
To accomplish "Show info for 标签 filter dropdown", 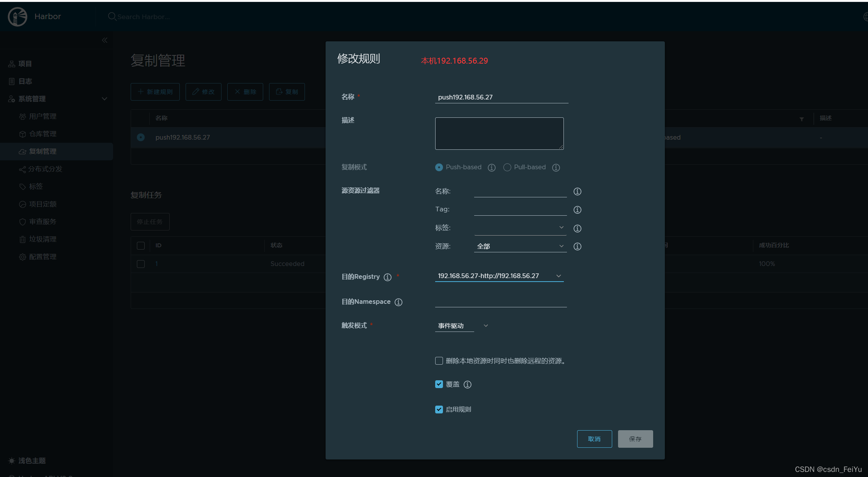I will [x=577, y=228].
